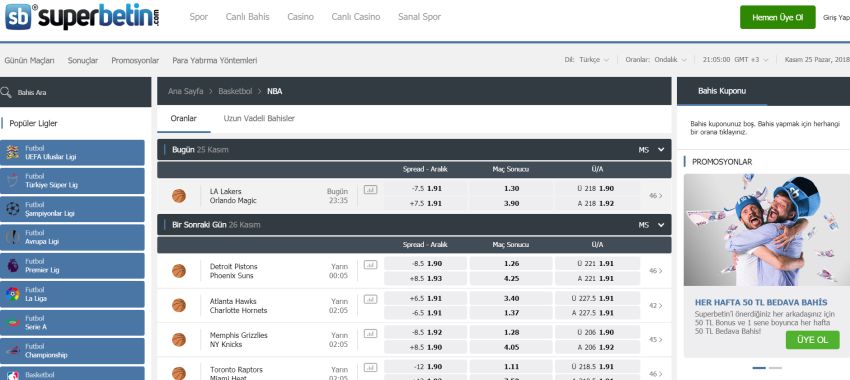This screenshot has height=380, width=850.
Task: Open MS market dropdown for Bir Sonraki Gün
Action: pyautogui.click(x=652, y=224)
